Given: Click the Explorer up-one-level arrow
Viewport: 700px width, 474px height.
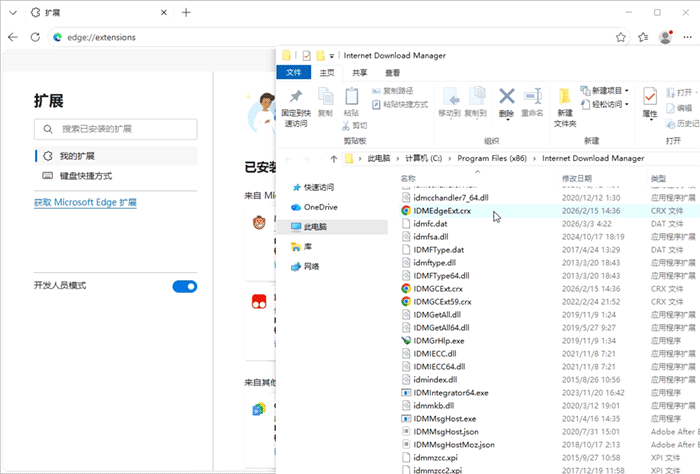Looking at the screenshot, I should tap(333, 158).
